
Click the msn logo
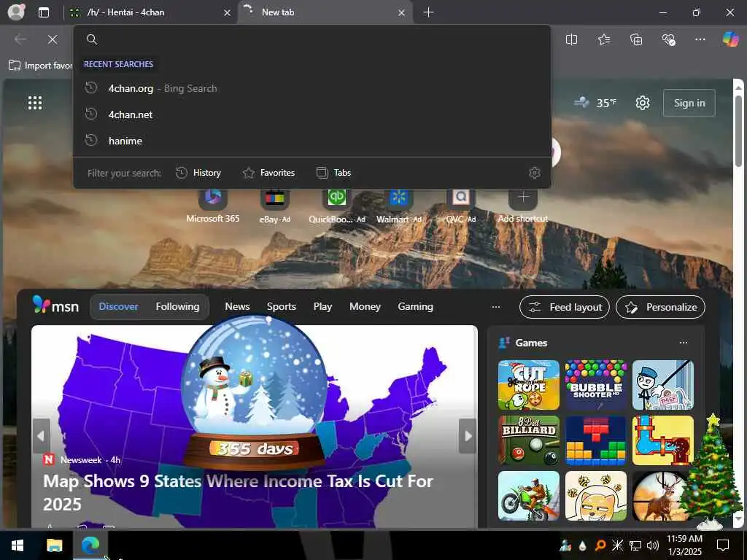(x=55, y=306)
